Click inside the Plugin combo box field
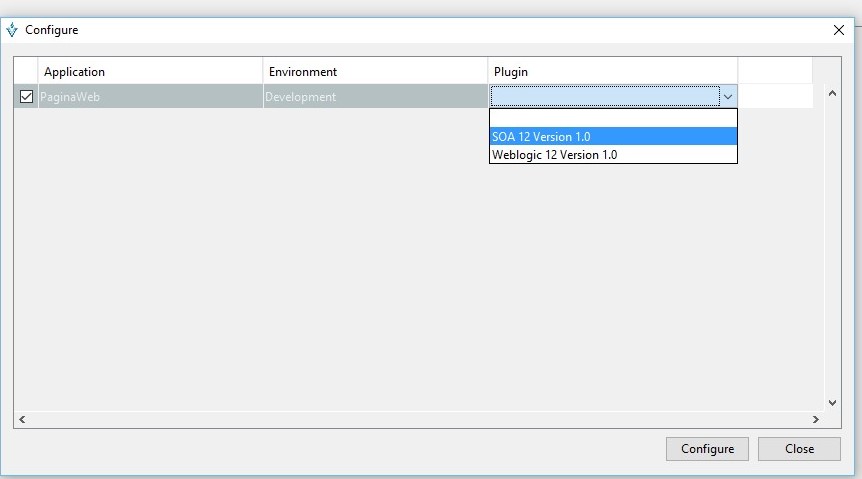Image resolution: width=862 pixels, height=479 pixels. 604,97
